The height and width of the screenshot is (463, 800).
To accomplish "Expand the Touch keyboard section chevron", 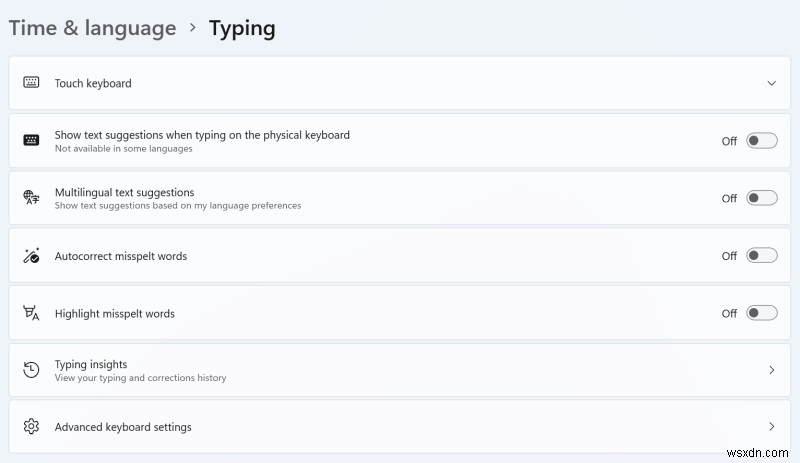I will (771, 83).
